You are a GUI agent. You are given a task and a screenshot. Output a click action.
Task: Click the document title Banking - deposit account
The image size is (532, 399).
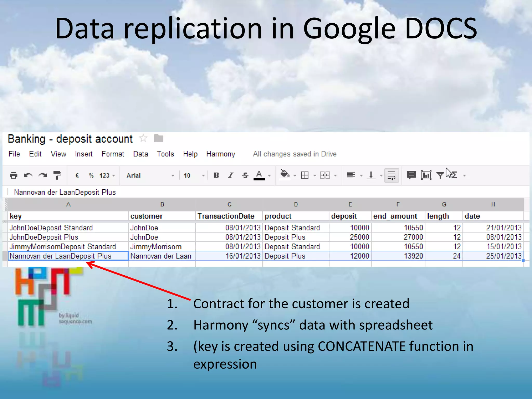[70, 139]
